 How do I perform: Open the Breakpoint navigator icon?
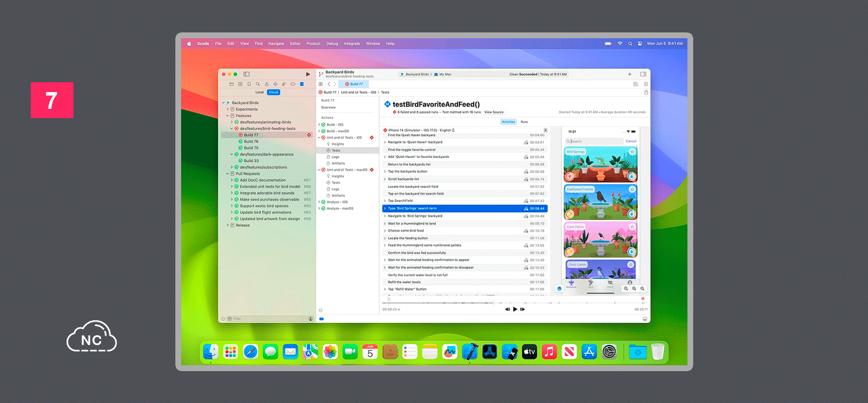293,84
